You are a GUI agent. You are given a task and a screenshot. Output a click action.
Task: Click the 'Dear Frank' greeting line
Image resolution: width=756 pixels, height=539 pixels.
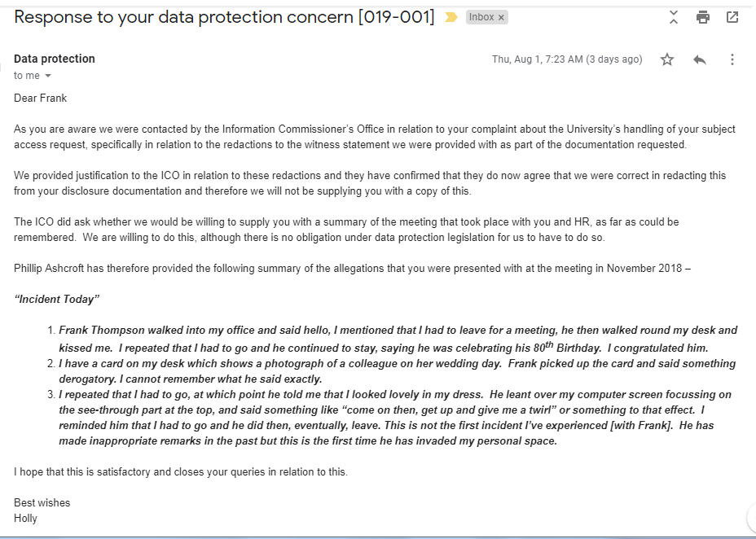[x=41, y=99]
